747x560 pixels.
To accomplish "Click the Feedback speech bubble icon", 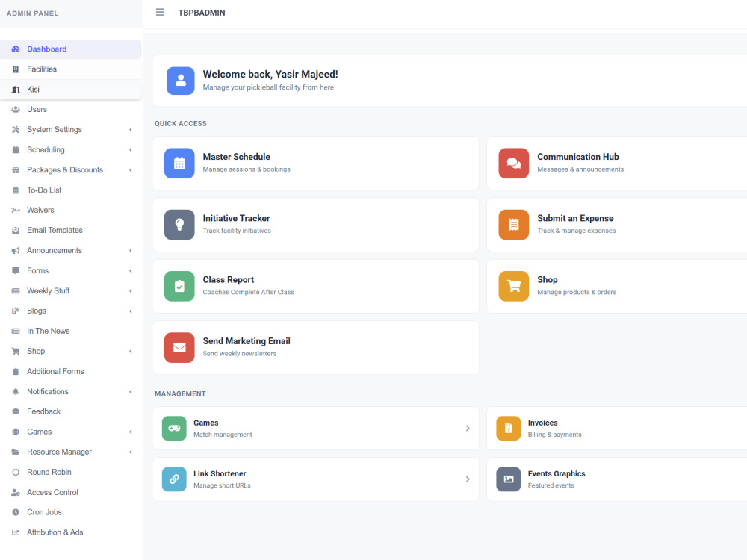I will 16,411.
